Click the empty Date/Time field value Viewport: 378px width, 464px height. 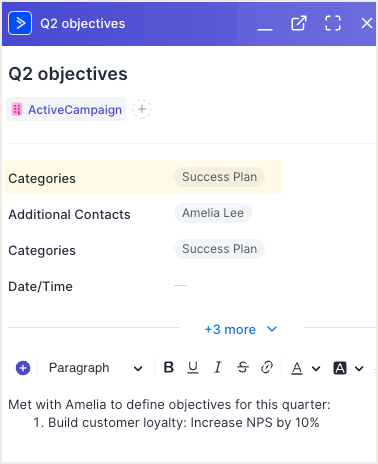[180, 286]
